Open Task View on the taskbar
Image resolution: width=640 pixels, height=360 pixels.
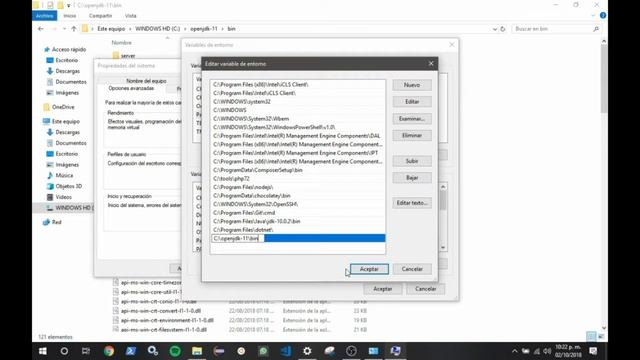point(86,351)
